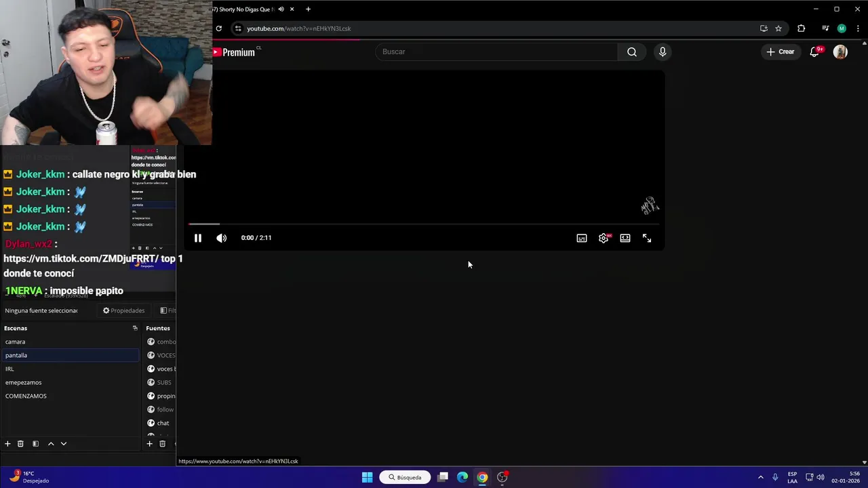The image size is (868, 488).
Task: Toggle subtitles on the video player
Action: [x=582, y=238]
